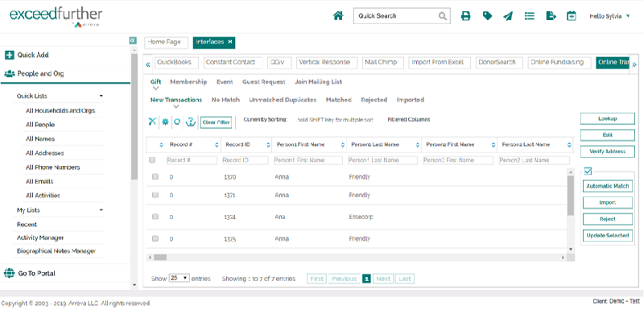This screenshot has width=644, height=310.
Task: Check the row for Record ID 1370
Action: [x=155, y=176]
